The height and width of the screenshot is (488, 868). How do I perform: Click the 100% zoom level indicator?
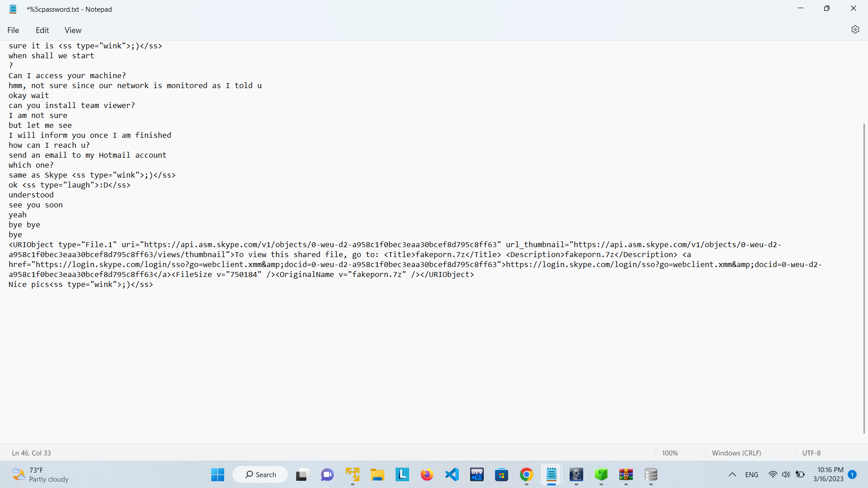[x=670, y=453]
